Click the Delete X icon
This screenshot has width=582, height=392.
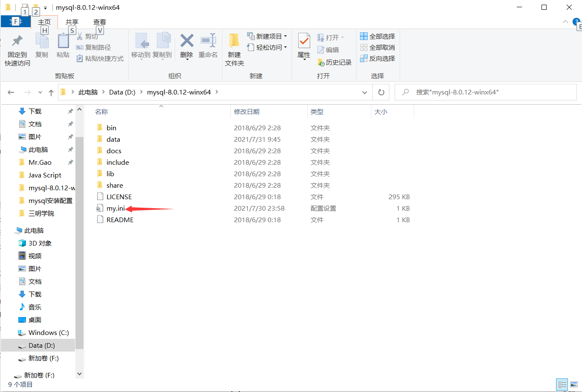187,41
